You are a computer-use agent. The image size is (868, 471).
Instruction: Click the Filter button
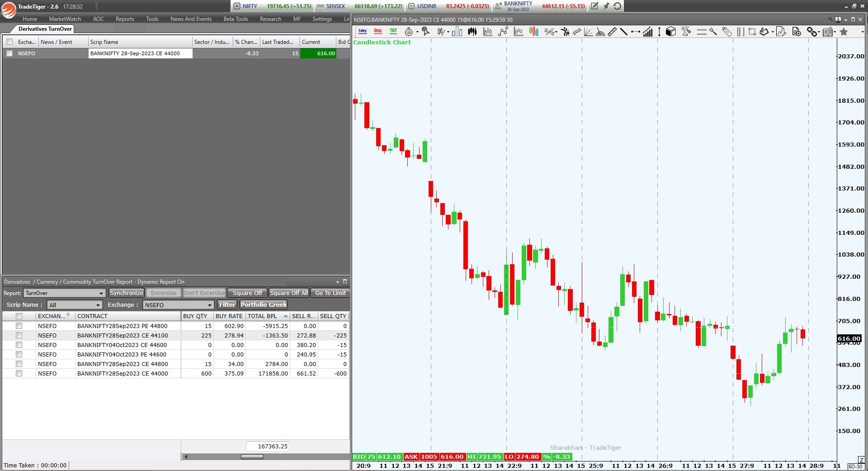[x=227, y=305]
